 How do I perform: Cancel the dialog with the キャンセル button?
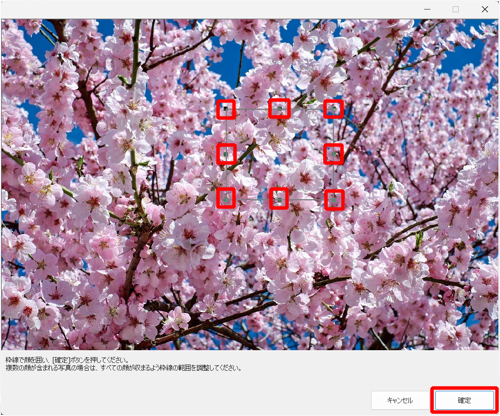(400, 400)
